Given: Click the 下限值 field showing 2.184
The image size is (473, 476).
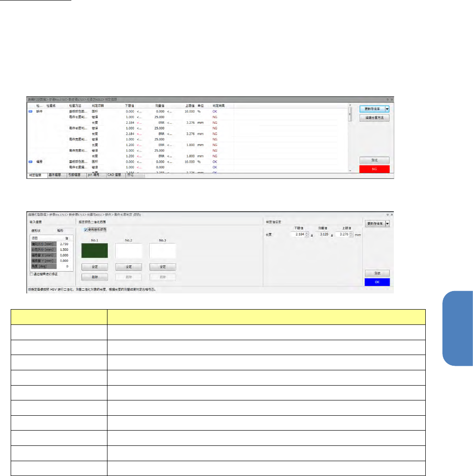Looking at the screenshot, I should [x=297, y=235].
